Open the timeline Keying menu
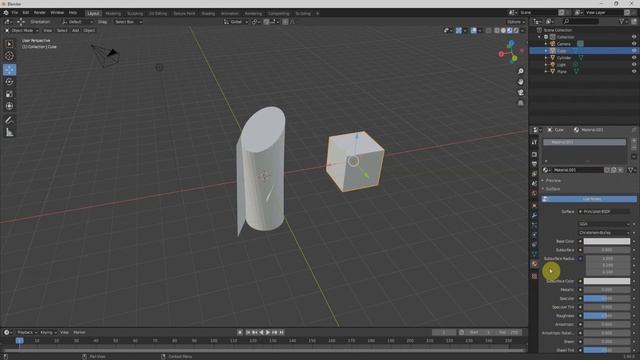The width and height of the screenshot is (640, 360). click(x=48, y=332)
